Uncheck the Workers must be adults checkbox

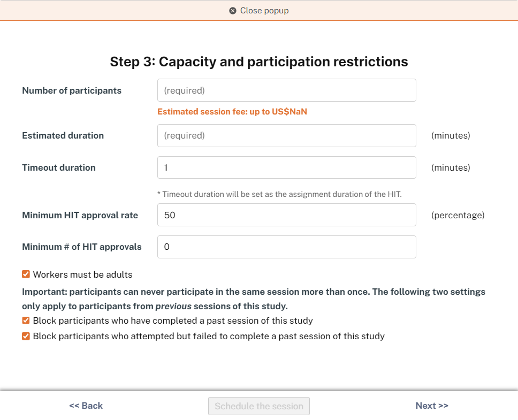pos(26,274)
